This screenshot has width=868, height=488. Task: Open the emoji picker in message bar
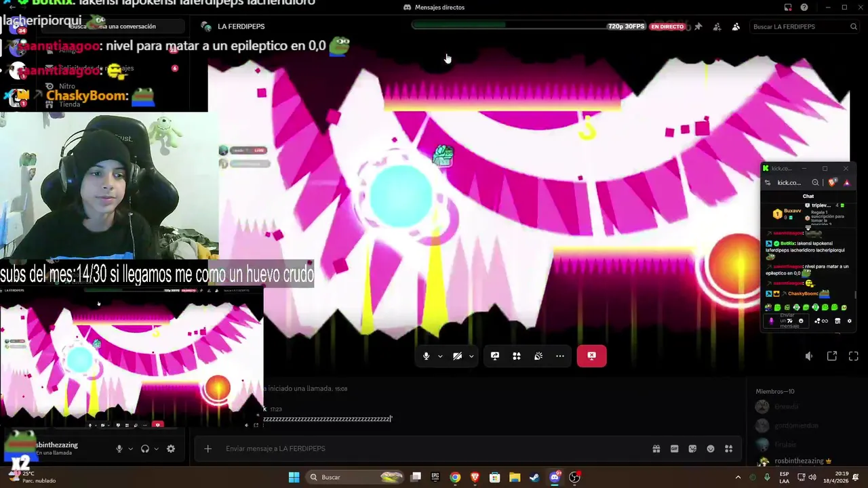[711, 449]
